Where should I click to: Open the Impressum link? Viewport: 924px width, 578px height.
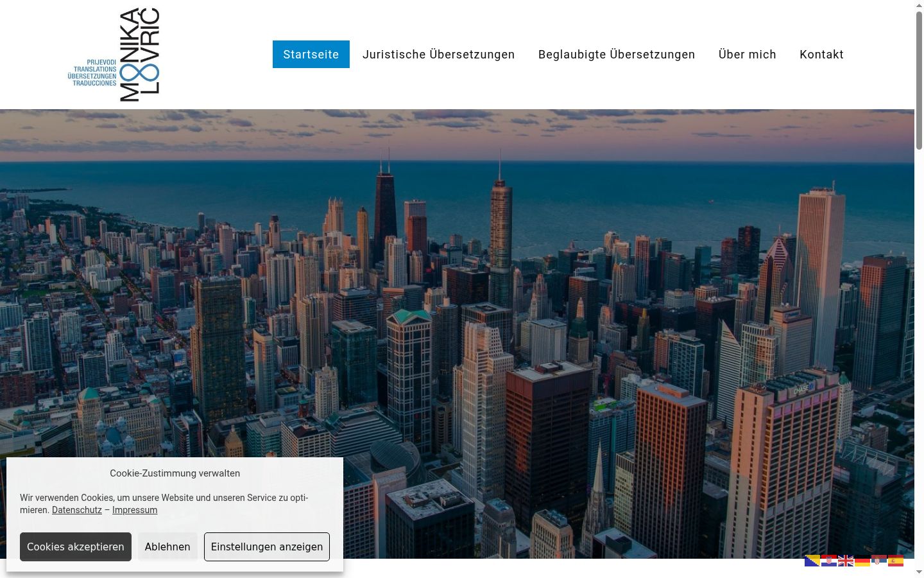(x=135, y=510)
